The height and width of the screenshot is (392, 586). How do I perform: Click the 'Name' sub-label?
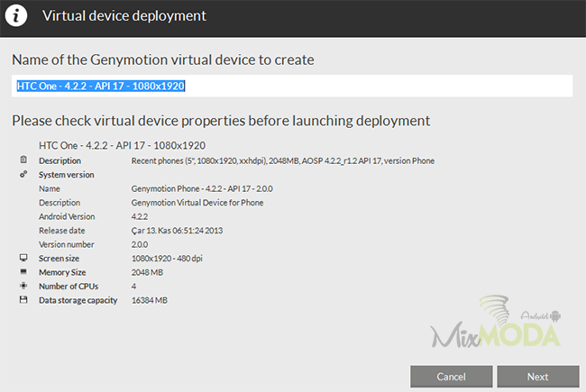tap(50, 188)
